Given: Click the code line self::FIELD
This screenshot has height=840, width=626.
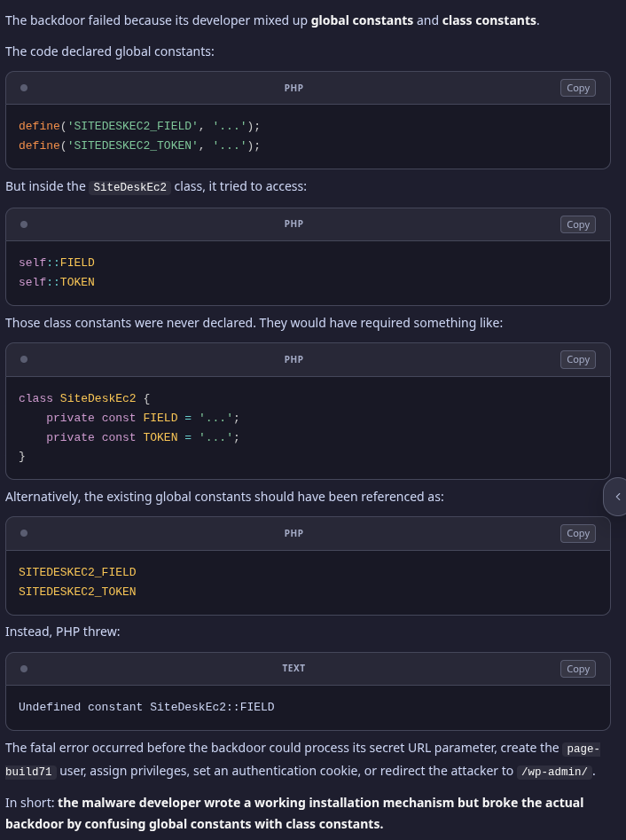Looking at the screenshot, I should [x=57, y=263].
